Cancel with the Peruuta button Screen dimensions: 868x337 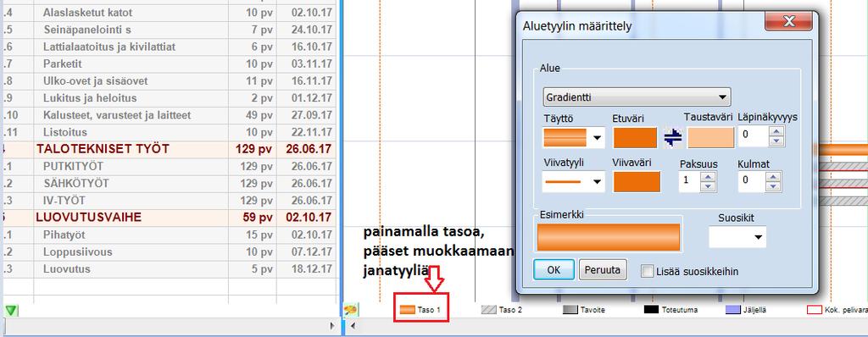pyautogui.click(x=604, y=270)
